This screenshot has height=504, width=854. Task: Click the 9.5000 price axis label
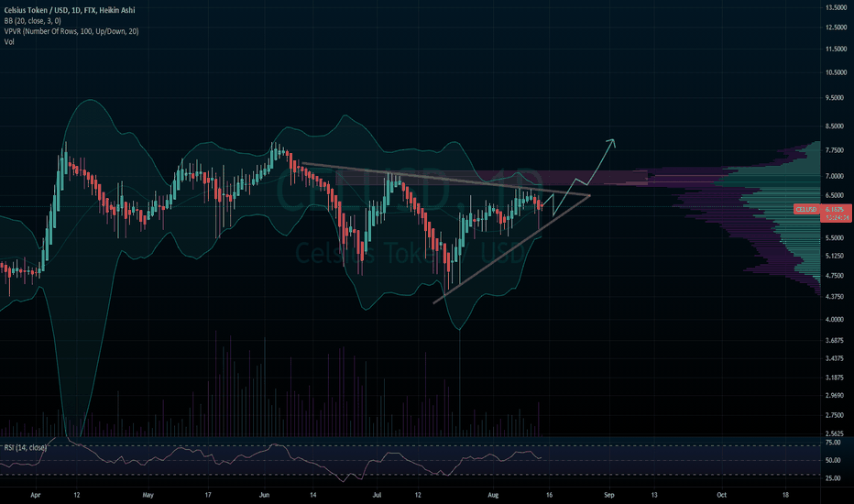click(836, 98)
